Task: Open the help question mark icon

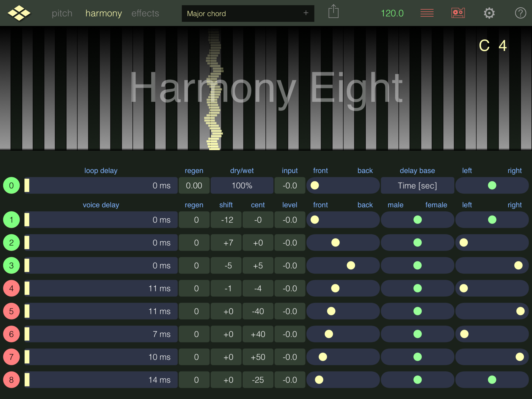Action: pyautogui.click(x=520, y=13)
